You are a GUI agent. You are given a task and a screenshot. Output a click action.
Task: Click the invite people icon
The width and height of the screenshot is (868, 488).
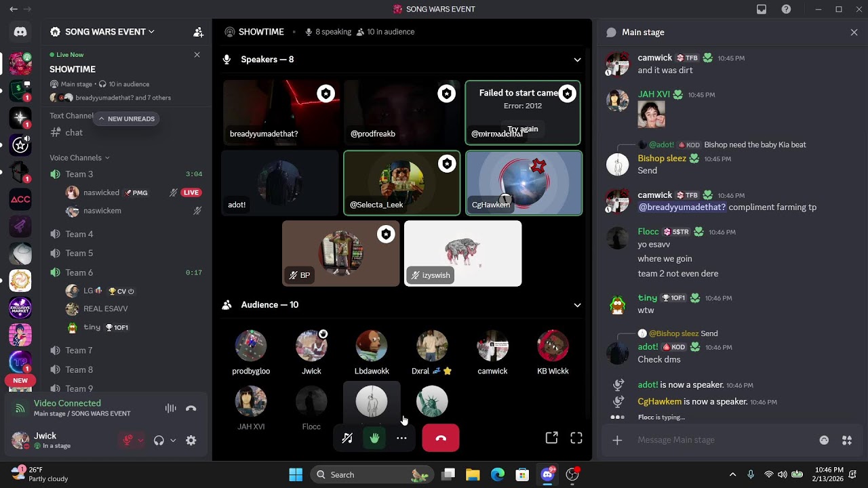pyautogui.click(x=198, y=32)
